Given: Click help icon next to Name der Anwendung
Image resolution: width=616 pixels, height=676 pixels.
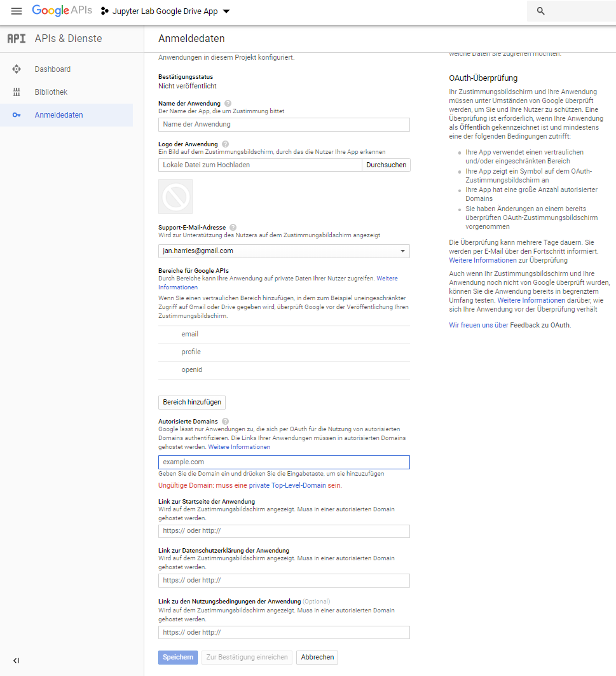Looking at the screenshot, I should click(228, 104).
